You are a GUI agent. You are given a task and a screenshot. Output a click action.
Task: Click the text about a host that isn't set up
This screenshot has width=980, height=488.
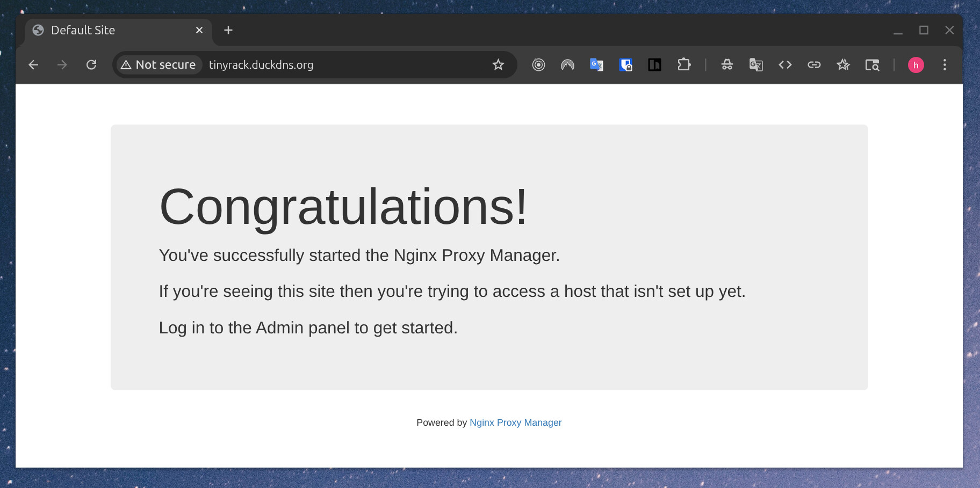[452, 292]
